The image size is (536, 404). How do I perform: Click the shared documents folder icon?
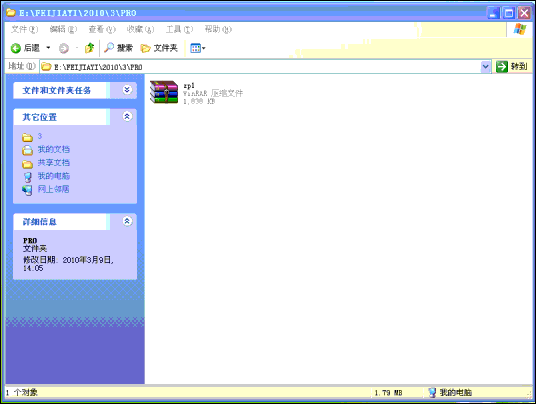coord(27,164)
